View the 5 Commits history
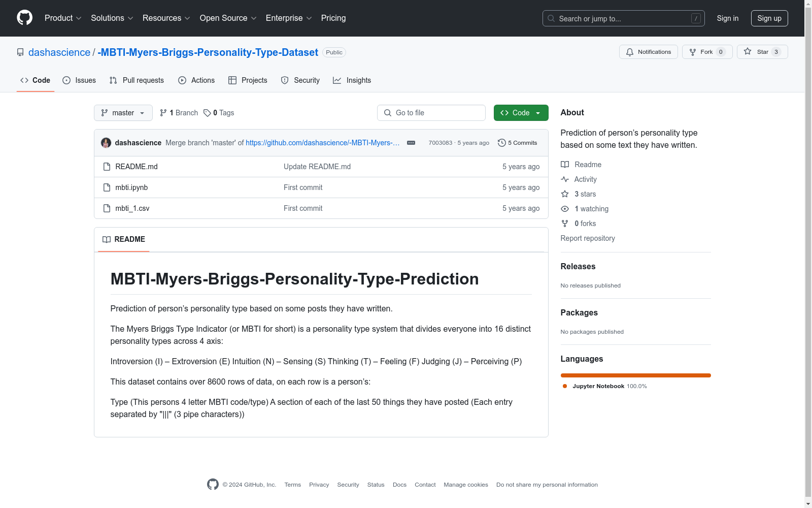The width and height of the screenshot is (812, 508). (x=518, y=143)
